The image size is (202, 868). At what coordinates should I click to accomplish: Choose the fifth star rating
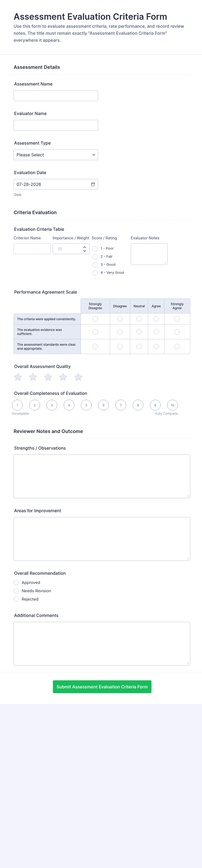coord(78,377)
